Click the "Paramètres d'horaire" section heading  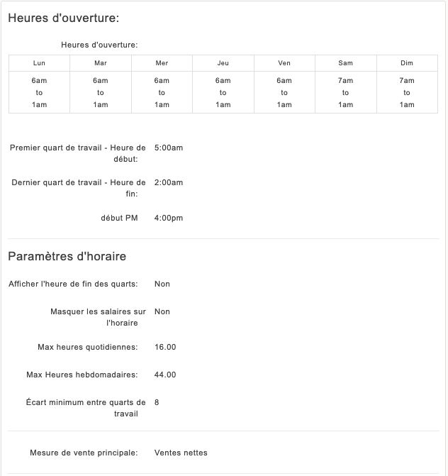67,256
